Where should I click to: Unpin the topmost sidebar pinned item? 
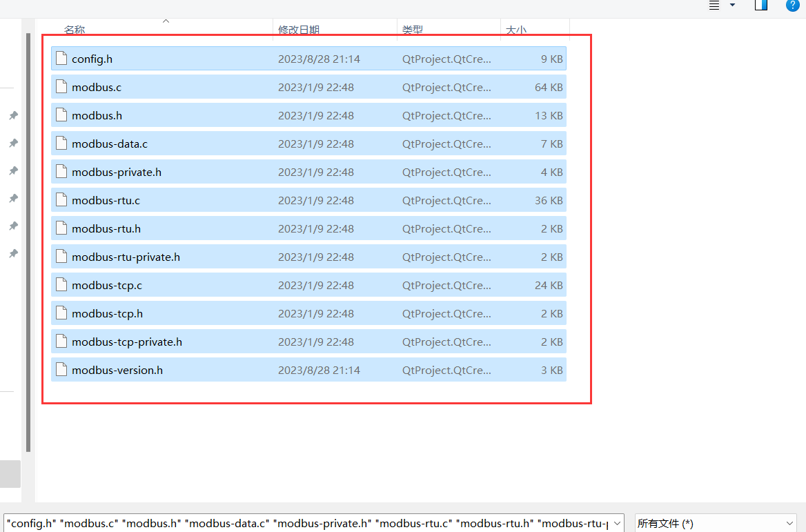click(13, 115)
